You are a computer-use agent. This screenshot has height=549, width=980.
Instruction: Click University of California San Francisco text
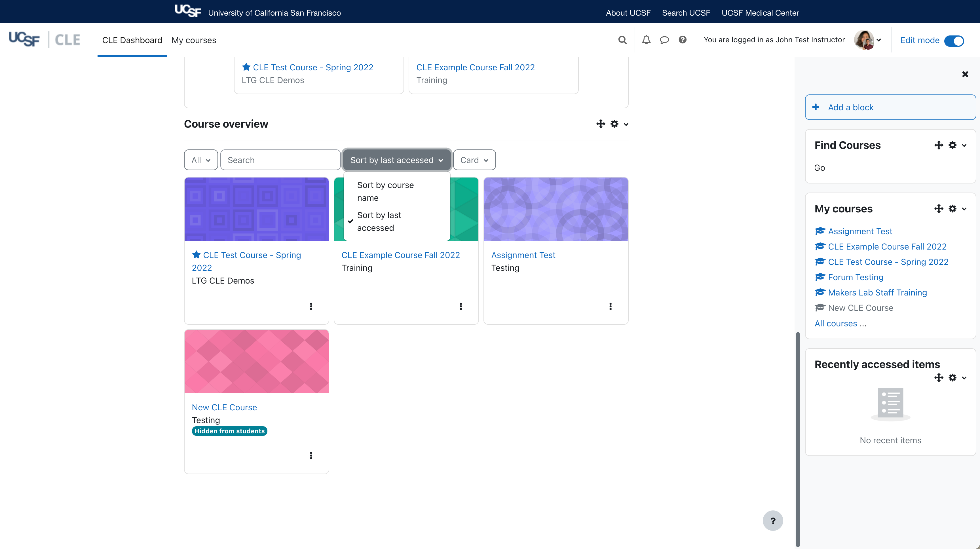click(x=274, y=12)
